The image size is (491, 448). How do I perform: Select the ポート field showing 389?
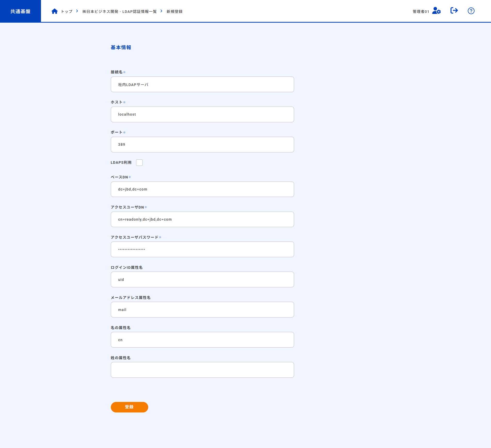[202, 145]
